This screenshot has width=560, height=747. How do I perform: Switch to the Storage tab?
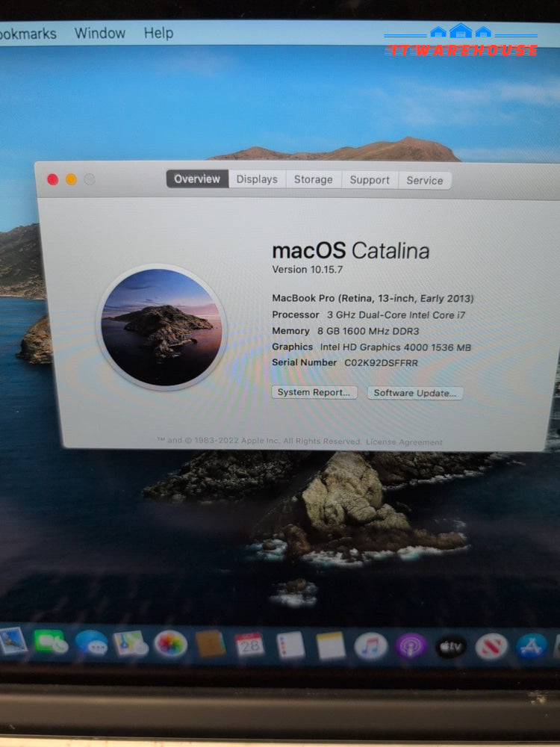tap(314, 179)
